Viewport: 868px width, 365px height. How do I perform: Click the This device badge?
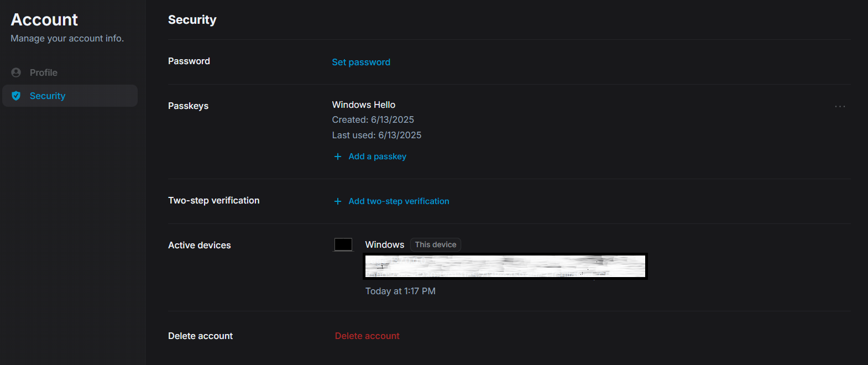tap(436, 244)
